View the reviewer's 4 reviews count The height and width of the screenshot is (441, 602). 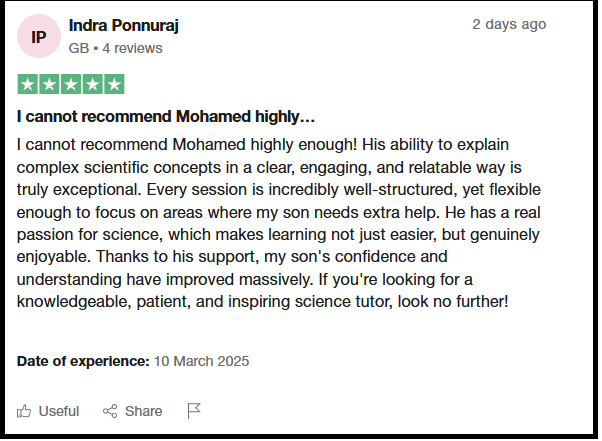132,48
